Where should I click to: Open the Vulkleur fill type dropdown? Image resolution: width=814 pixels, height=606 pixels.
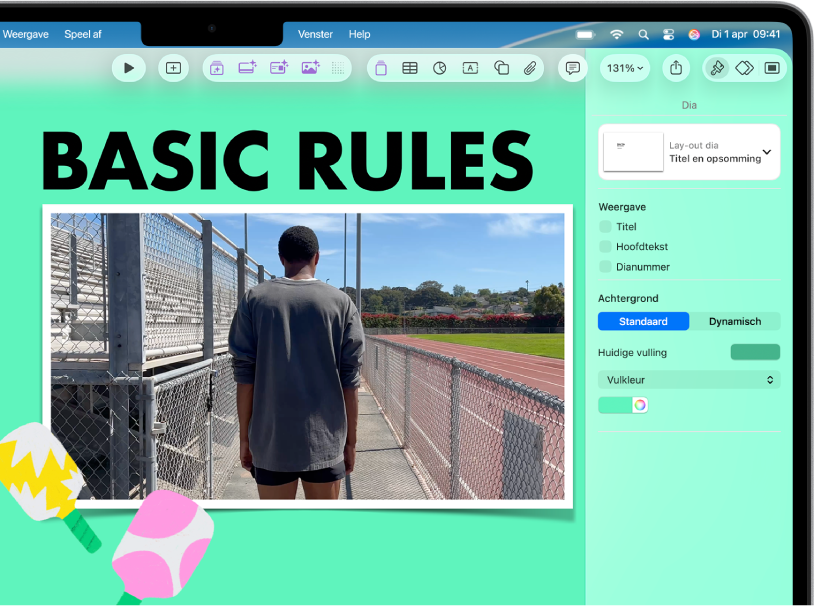pos(689,380)
